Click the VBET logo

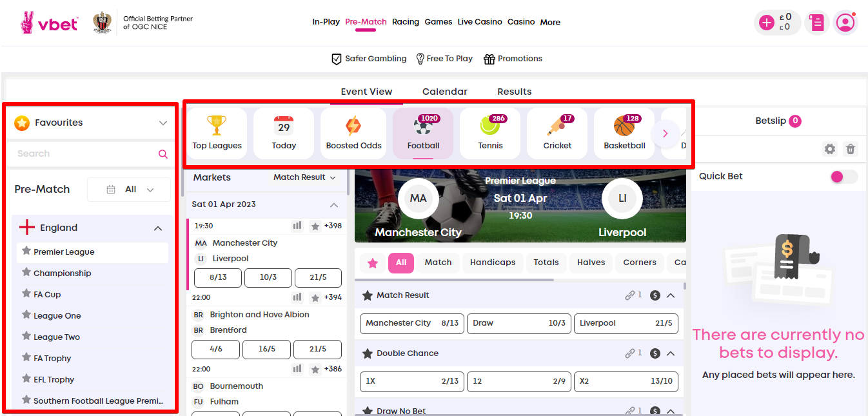(49, 23)
